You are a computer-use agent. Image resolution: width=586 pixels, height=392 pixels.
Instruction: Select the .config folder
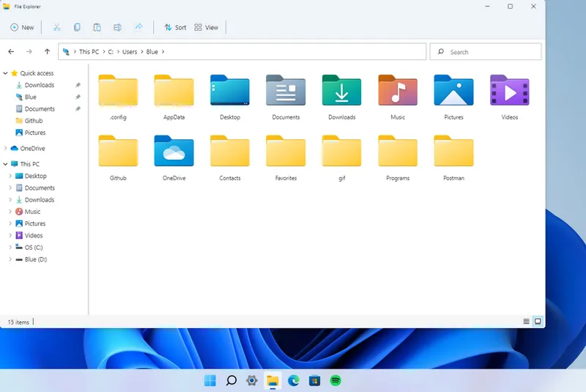coord(118,97)
